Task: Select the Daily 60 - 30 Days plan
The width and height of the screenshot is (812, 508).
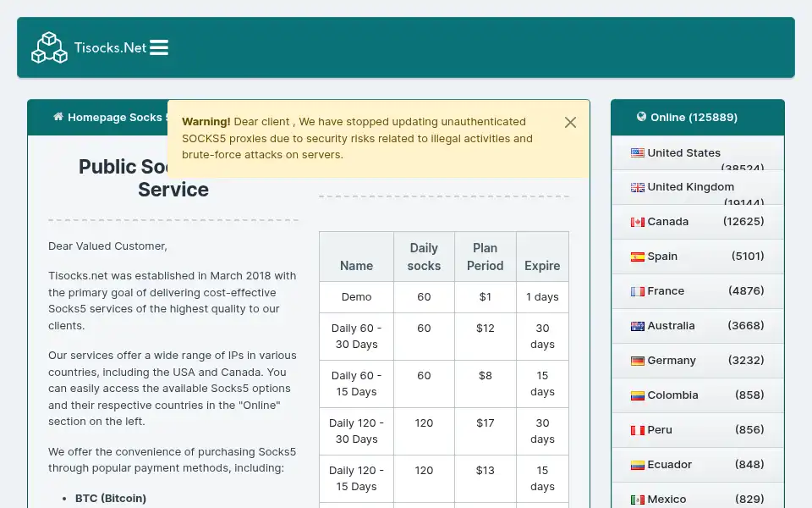Action: (356, 336)
